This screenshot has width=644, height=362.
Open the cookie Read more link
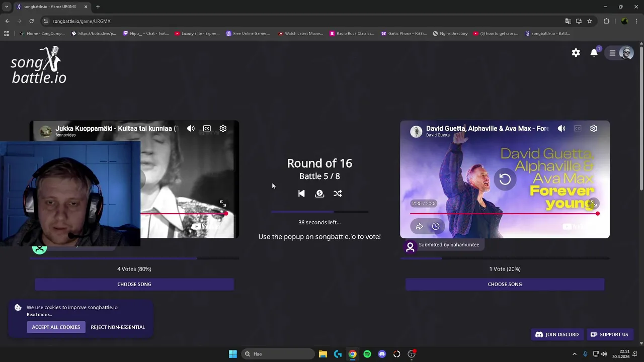click(39, 315)
